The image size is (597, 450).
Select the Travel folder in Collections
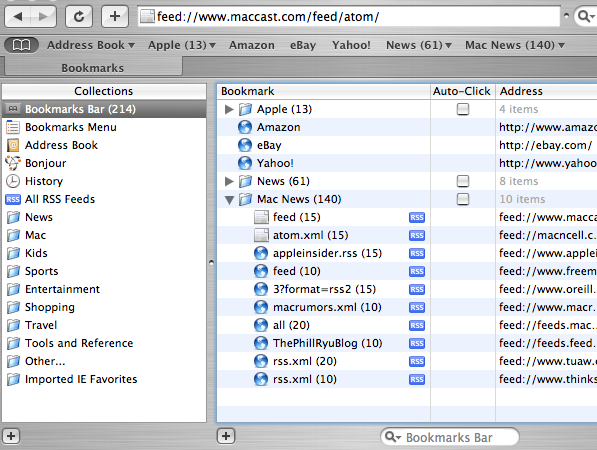click(104, 326)
